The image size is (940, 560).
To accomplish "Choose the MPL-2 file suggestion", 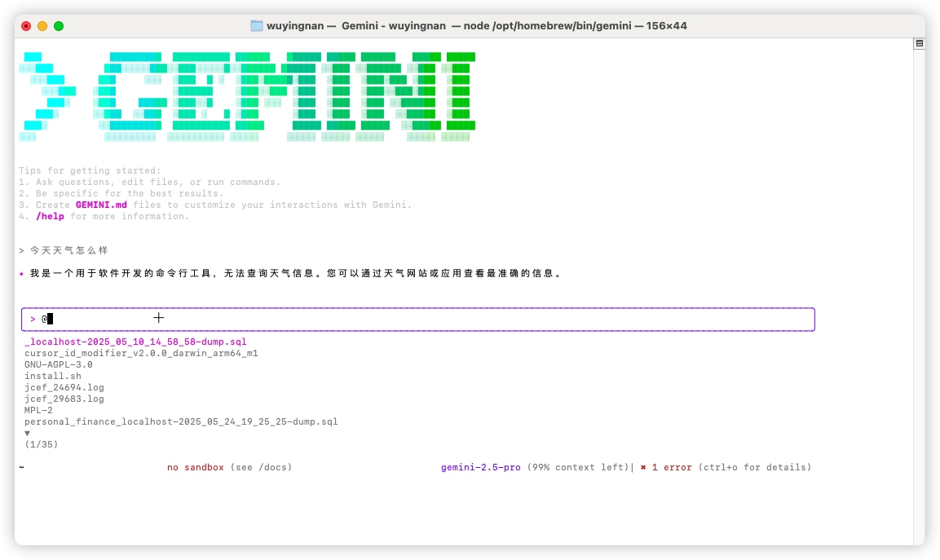I will (x=38, y=410).
